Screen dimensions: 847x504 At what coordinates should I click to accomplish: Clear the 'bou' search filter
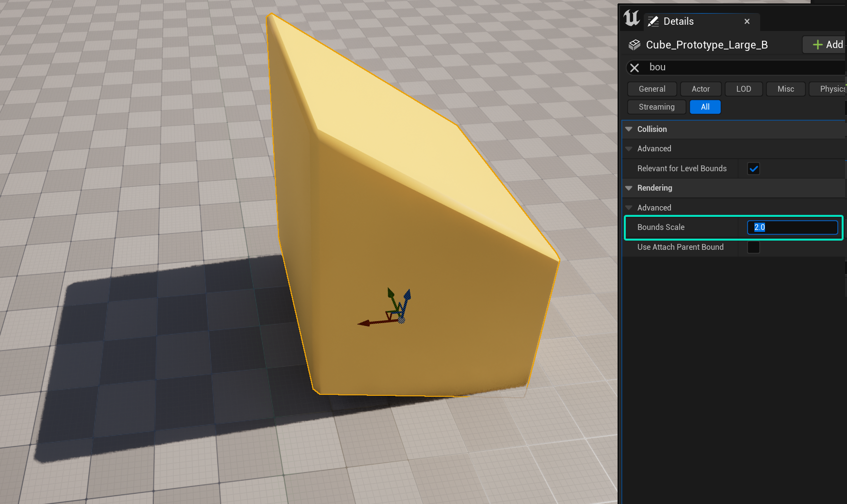[x=635, y=67]
